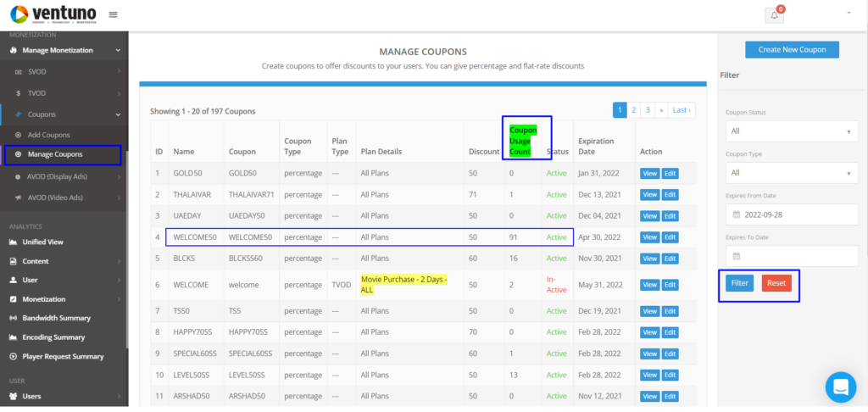The width and height of the screenshot is (868, 412).
Task: View the LEVEL50SS coupon
Action: pyautogui.click(x=650, y=375)
